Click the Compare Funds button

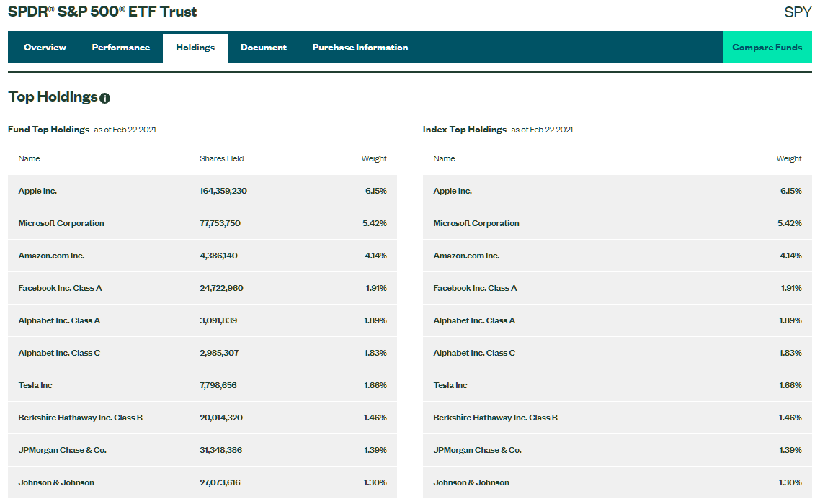pyautogui.click(x=767, y=48)
